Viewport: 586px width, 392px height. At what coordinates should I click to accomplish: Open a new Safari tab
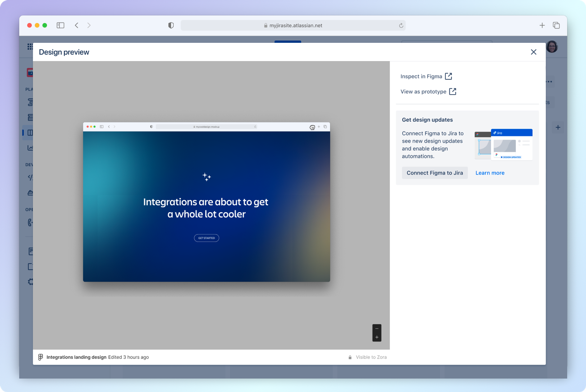coord(542,26)
